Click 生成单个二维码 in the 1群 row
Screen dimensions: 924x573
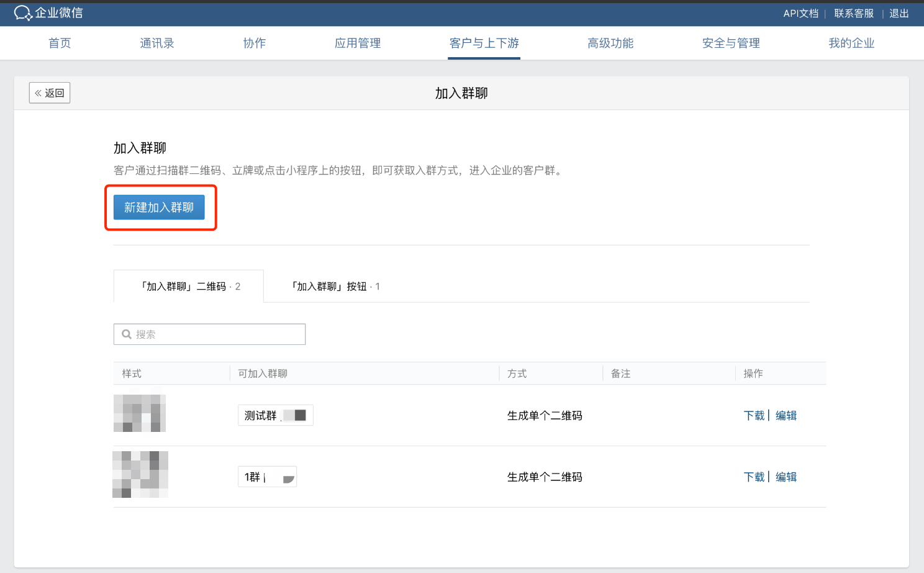[545, 477]
